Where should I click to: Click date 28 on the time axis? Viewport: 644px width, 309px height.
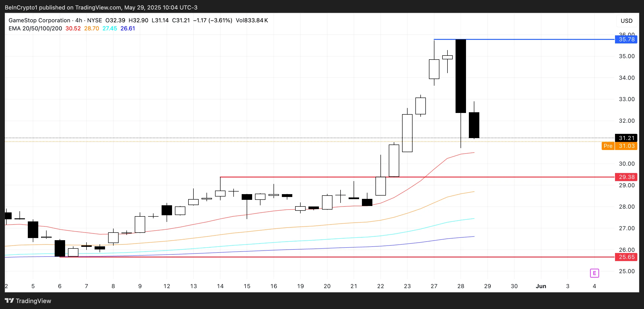461,286
